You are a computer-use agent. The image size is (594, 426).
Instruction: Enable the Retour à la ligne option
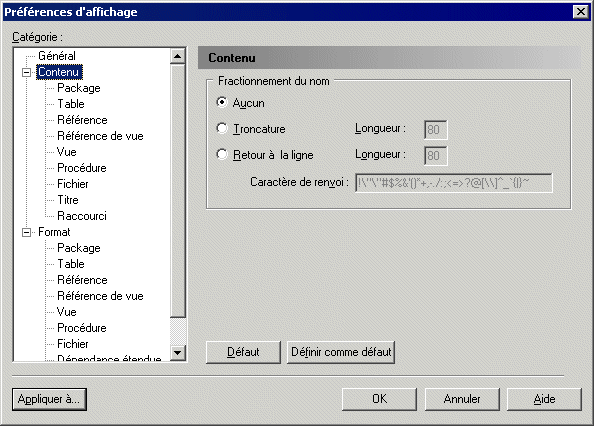click(222, 154)
